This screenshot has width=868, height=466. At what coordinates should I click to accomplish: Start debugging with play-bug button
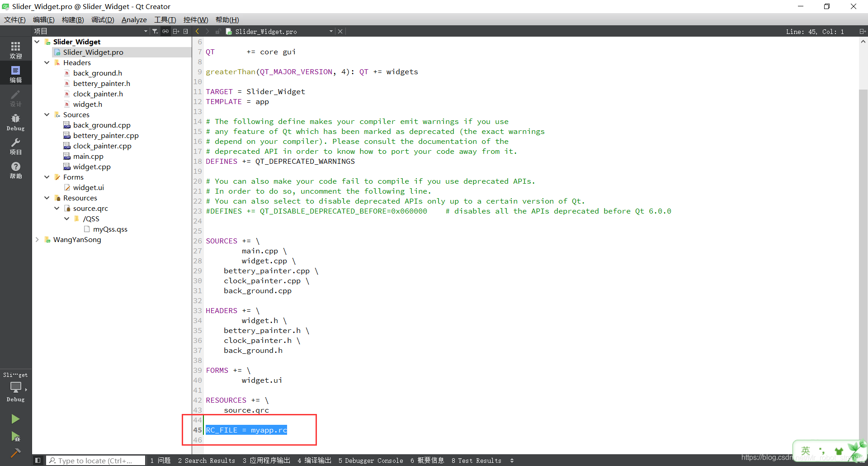pyautogui.click(x=15, y=437)
